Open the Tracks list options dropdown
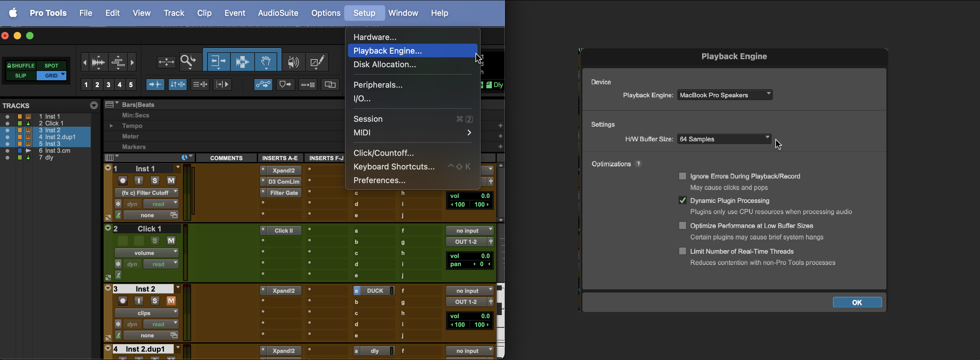Image resolution: width=980 pixels, height=360 pixels. (x=94, y=106)
